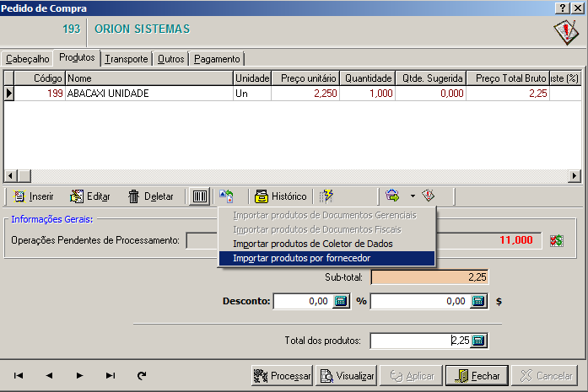Image resolution: width=588 pixels, height=392 pixels.
Task: Click the warning diamond toolbar icon
Action: 429,196
